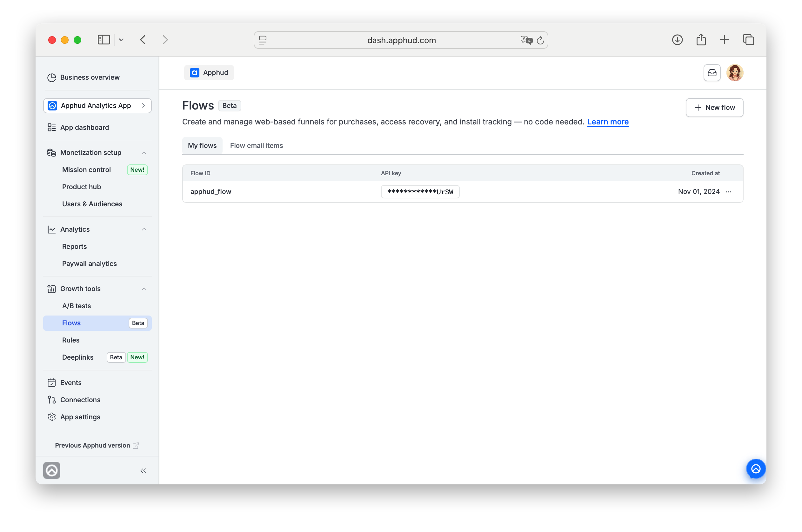
Task: Go forward with Safari forward arrow
Action: click(165, 40)
